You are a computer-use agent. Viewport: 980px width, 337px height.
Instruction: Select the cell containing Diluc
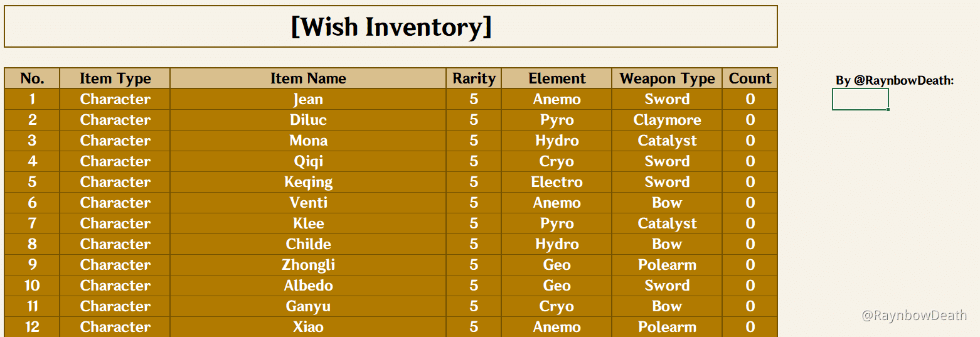[x=308, y=120]
